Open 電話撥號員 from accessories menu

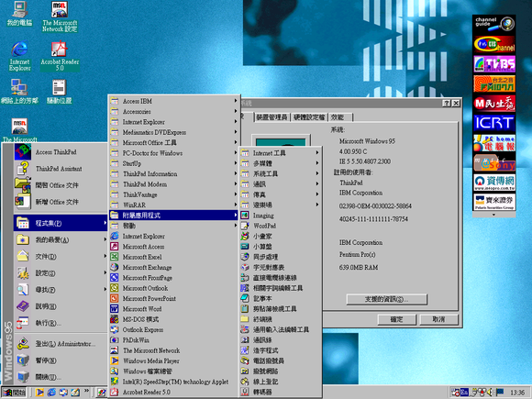click(x=281, y=360)
